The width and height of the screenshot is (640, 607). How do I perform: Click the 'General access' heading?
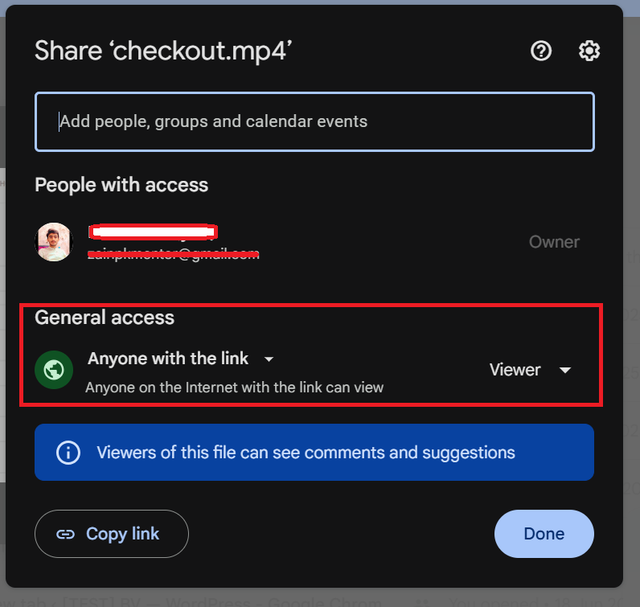point(104,318)
